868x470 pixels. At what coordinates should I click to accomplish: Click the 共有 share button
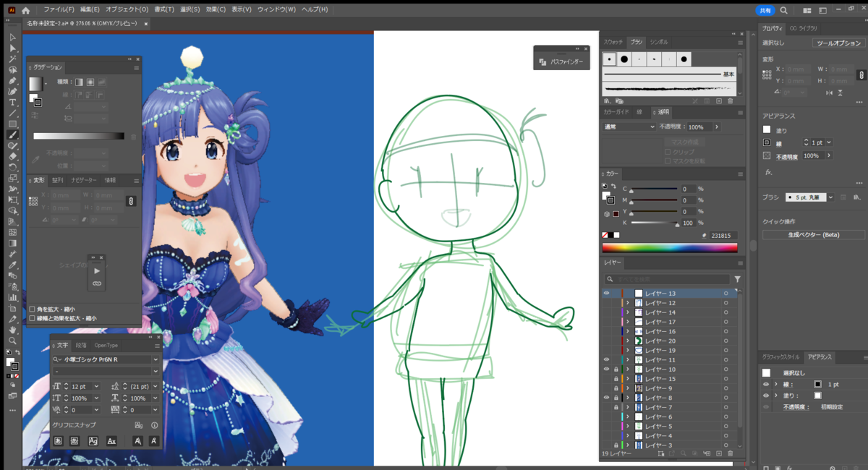tap(765, 10)
